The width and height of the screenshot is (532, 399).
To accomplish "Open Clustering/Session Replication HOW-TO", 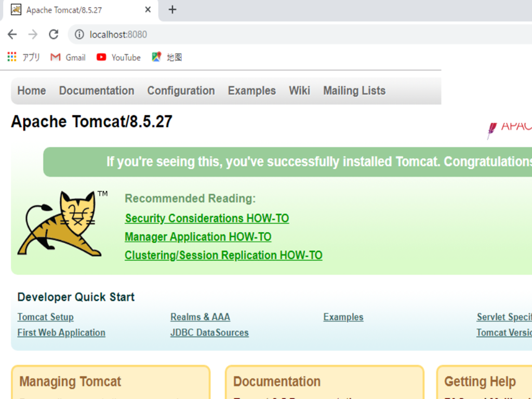I will pyautogui.click(x=223, y=255).
